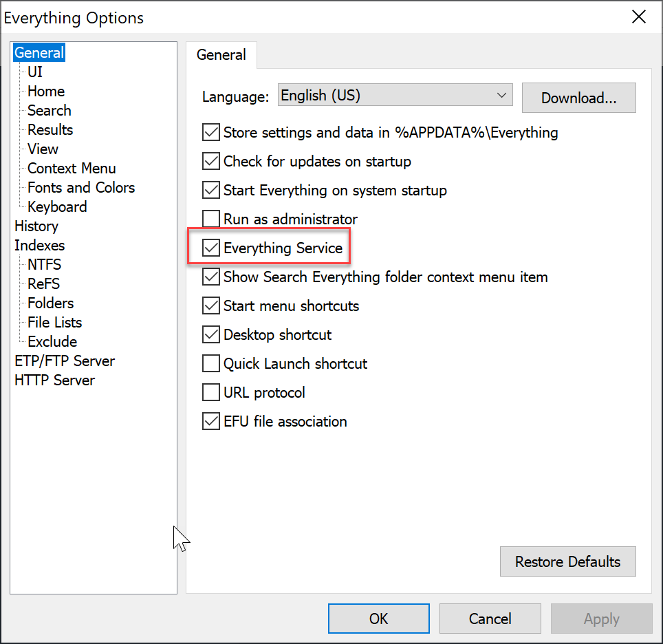Cancel the options dialog
The image size is (663, 644).
click(x=490, y=619)
